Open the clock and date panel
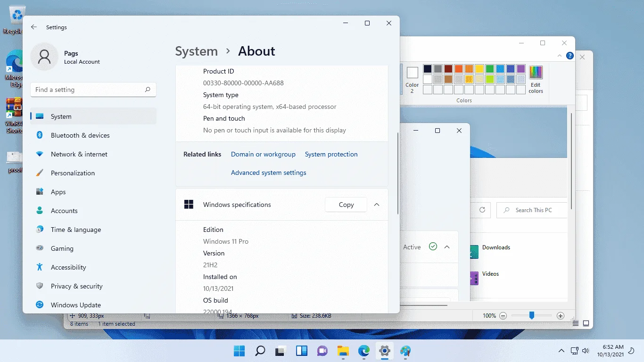 [x=610, y=351]
